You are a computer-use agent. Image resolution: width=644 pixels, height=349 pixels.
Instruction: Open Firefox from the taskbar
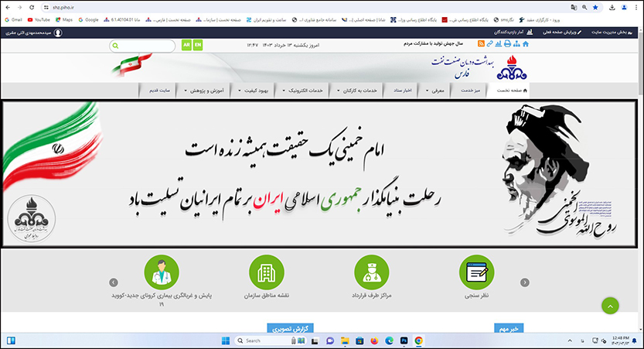(x=374, y=340)
